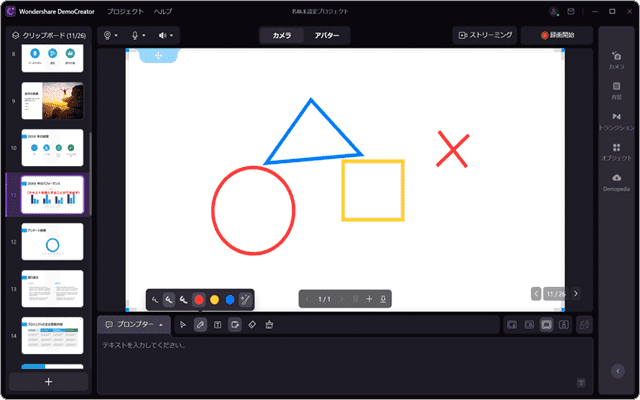
Task: Open the user account icon
Action: tap(554, 11)
